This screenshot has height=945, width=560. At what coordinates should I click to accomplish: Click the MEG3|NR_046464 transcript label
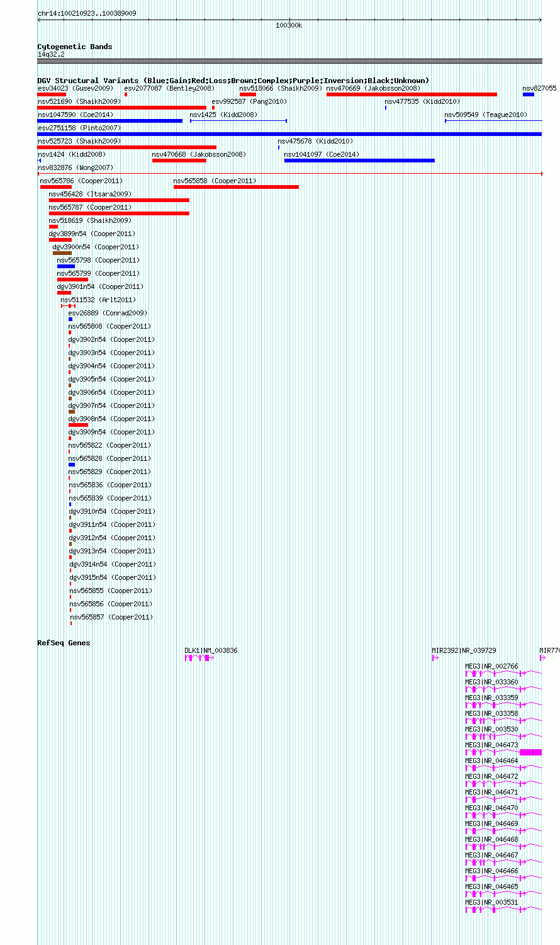point(492,761)
